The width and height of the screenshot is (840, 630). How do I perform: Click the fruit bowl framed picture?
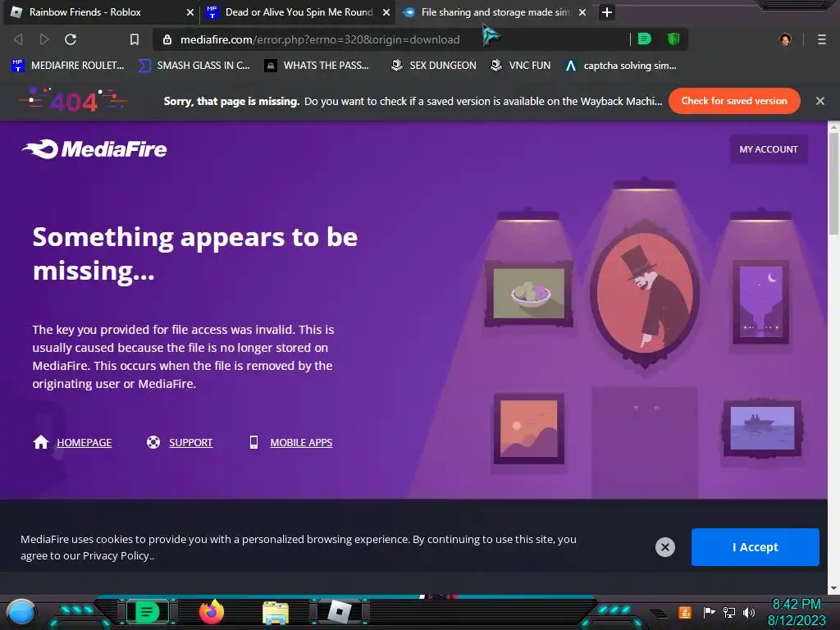pos(529,293)
